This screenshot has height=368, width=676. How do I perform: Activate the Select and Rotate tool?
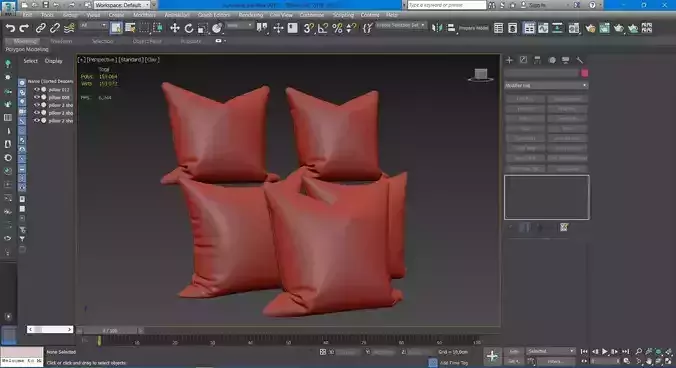click(189, 28)
